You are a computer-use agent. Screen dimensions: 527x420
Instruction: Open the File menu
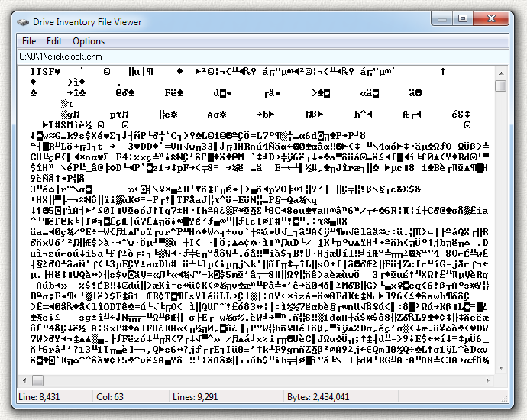(x=29, y=41)
